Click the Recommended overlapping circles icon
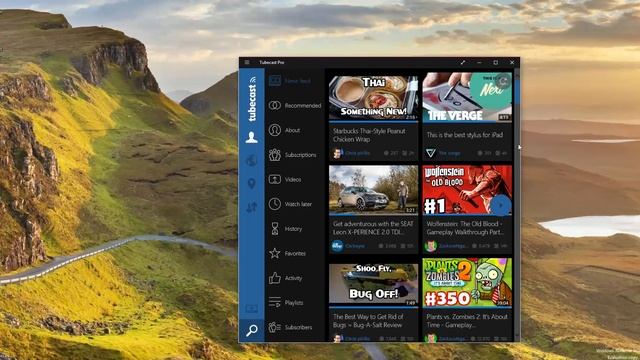 (x=275, y=105)
